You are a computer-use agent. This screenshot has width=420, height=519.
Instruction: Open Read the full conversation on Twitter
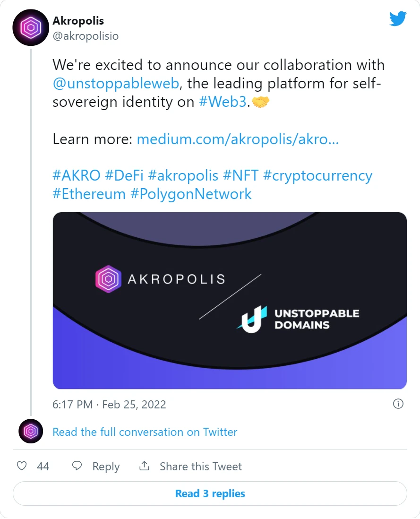tap(145, 432)
